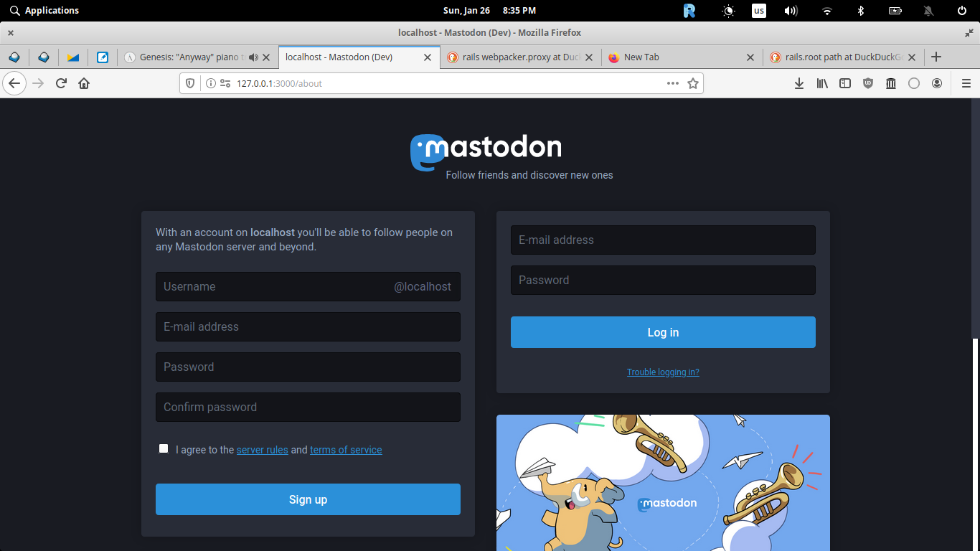Expand the page actions three-dot menu
Viewport: 980px width, 551px height.
point(672,83)
